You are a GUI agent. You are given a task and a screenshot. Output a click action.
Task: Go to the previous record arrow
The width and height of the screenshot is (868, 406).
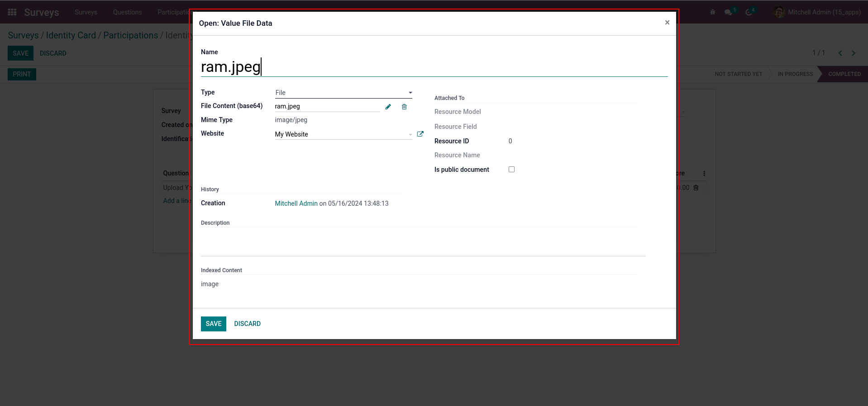pos(840,53)
